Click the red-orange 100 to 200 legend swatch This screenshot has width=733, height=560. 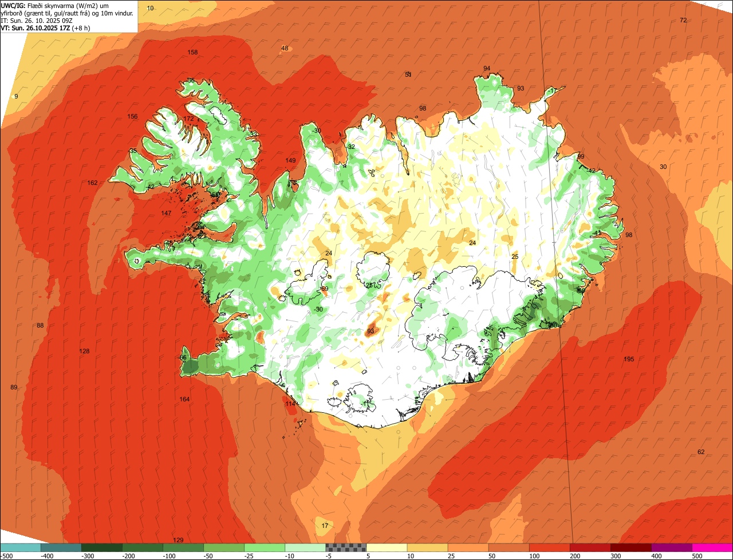pos(549,547)
